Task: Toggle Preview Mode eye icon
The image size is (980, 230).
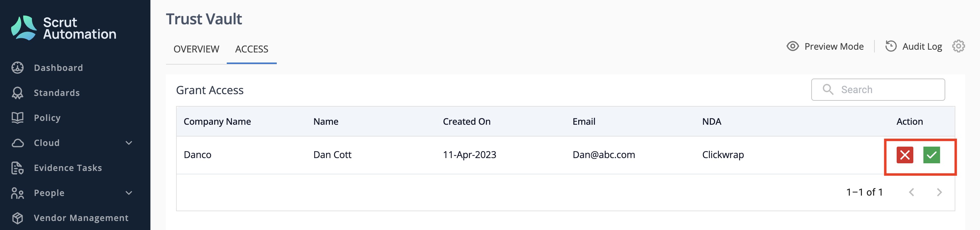Action: tap(792, 46)
